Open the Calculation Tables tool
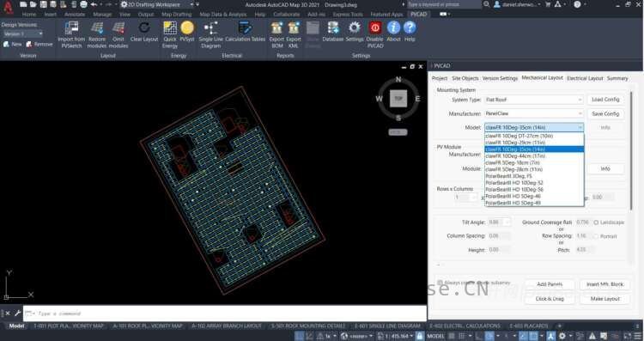This screenshot has width=644, height=341. coord(246,32)
